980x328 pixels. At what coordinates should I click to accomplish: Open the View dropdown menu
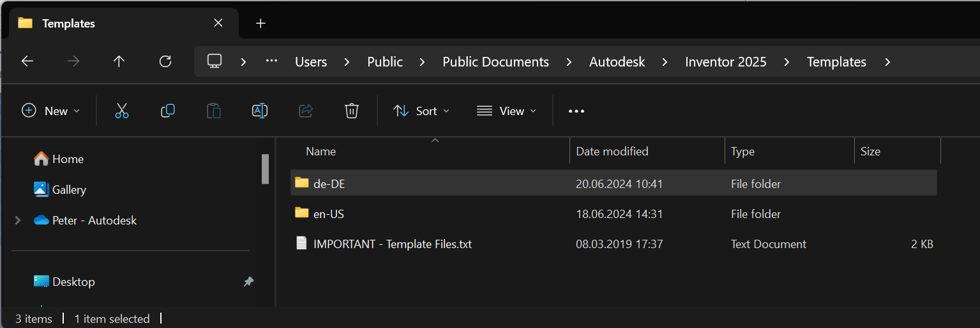click(x=506, y=111)
